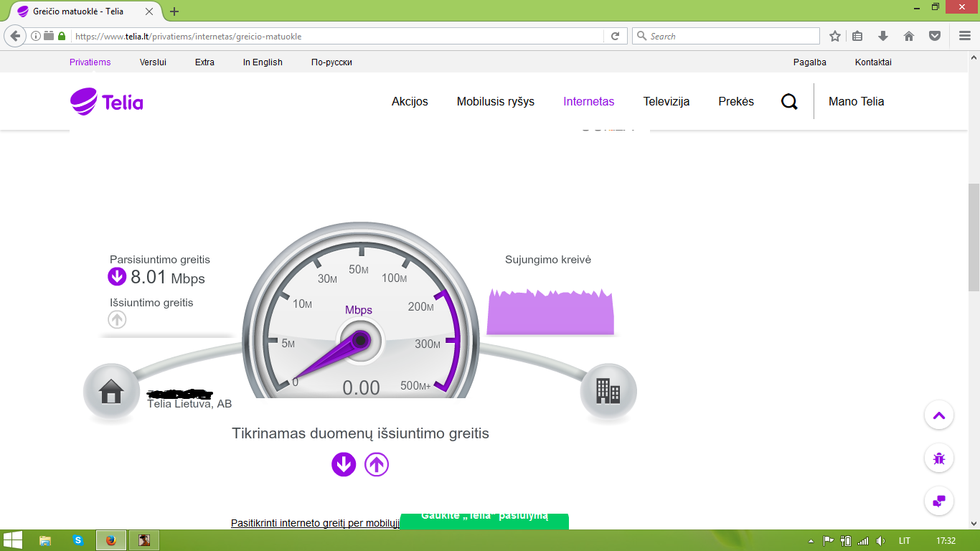Click the purple download arrow below the gauge
Viewport: 980px width, 551px height.
tap(344, 464)
